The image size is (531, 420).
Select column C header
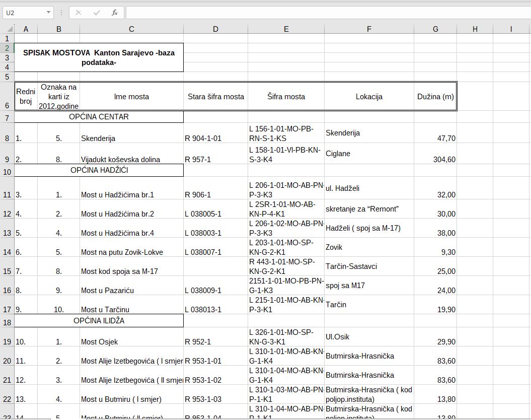coord(131,29)
